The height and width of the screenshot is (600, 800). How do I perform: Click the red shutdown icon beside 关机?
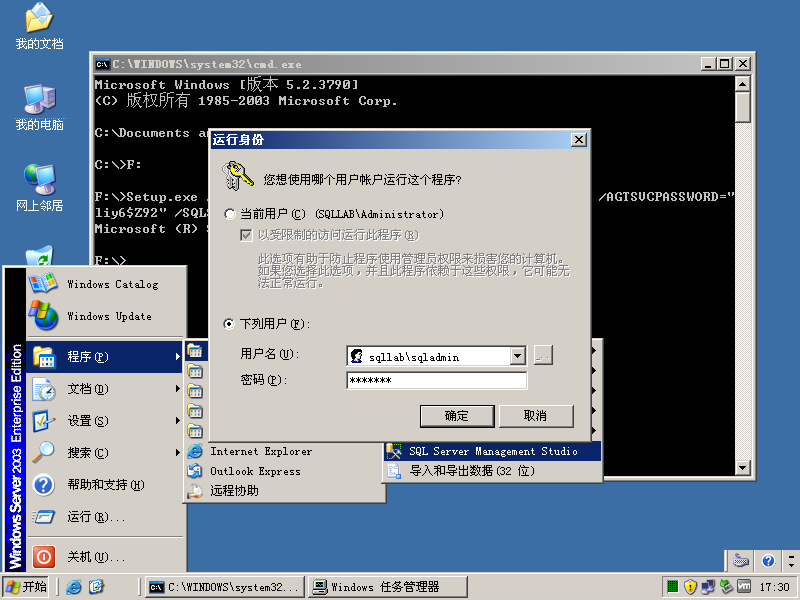[x=44, y=557]
